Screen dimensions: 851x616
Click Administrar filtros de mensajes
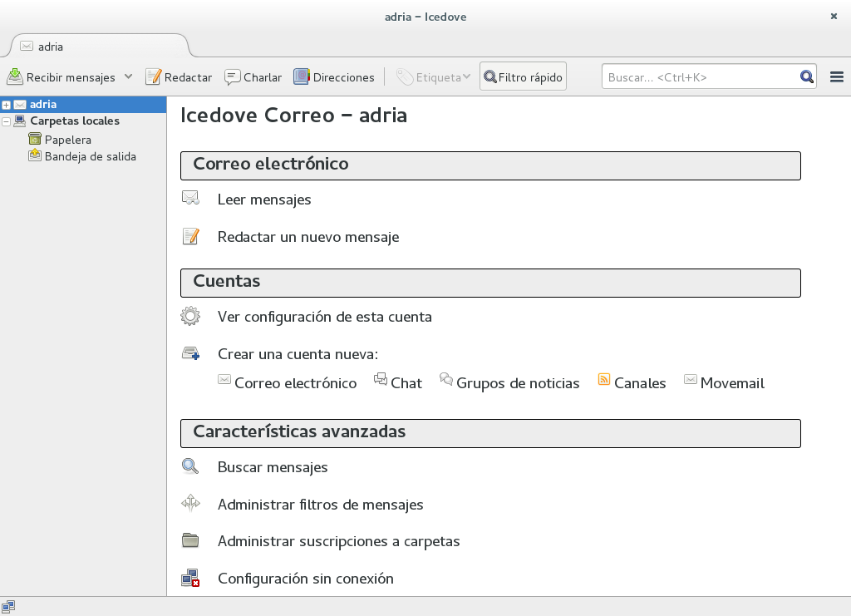(320, 505)
